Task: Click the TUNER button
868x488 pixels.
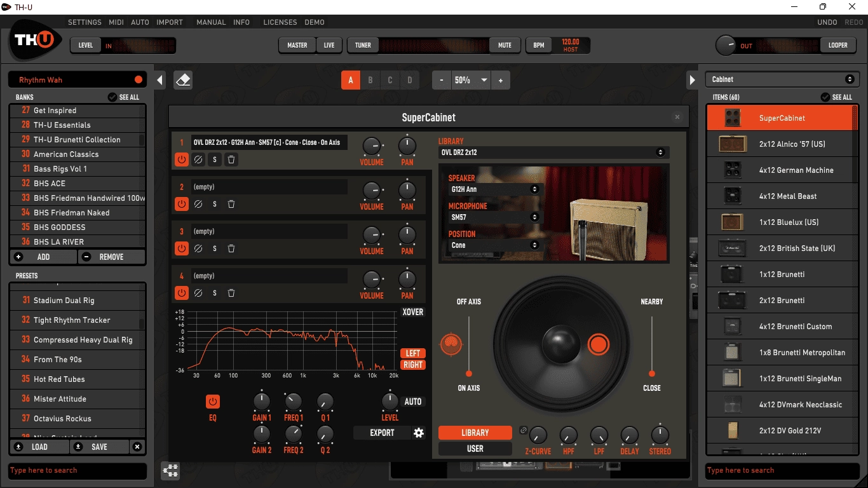Action: (363, 45)
